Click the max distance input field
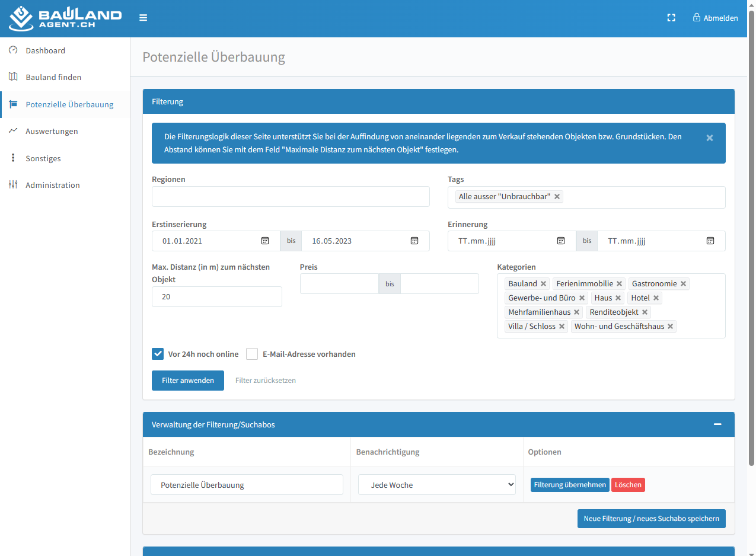This screenshot has height=556, width=756. (217, 297)
